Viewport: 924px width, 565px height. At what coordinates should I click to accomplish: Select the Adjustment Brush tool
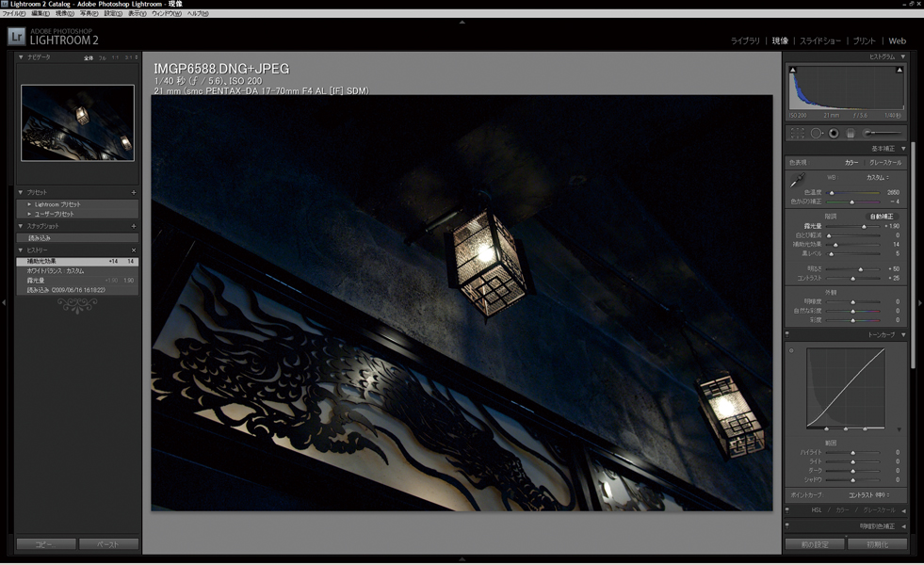pos(868,133)
